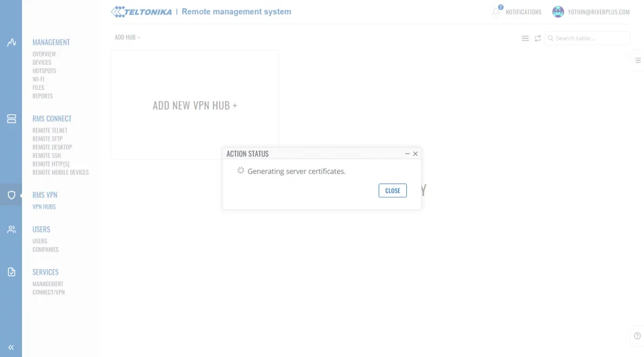Image resolution: width=644 pixels, height=357 pixels.
Task: Open the notifications bell icon
Action: click(x=496, y=11)
